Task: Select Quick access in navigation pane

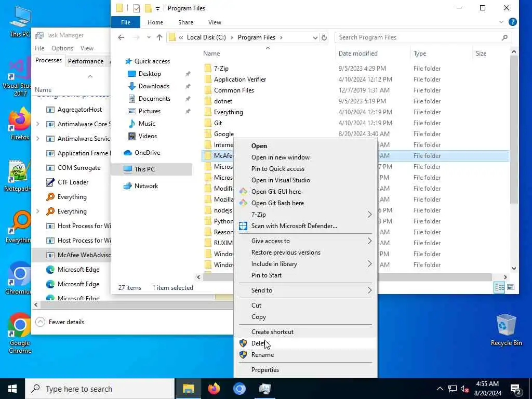Action: (152, 61)
